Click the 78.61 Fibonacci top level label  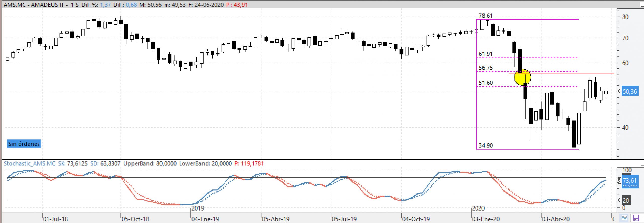[486, 16]
